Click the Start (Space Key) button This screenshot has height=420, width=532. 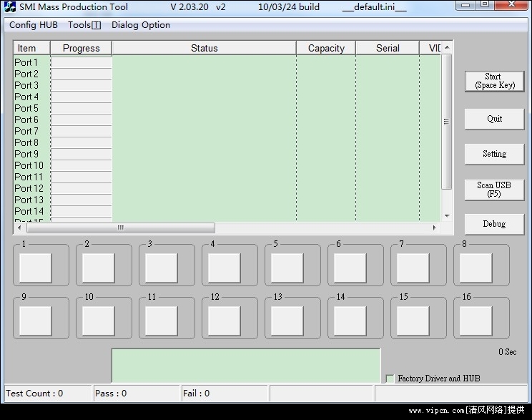click(x=494, y=81)
